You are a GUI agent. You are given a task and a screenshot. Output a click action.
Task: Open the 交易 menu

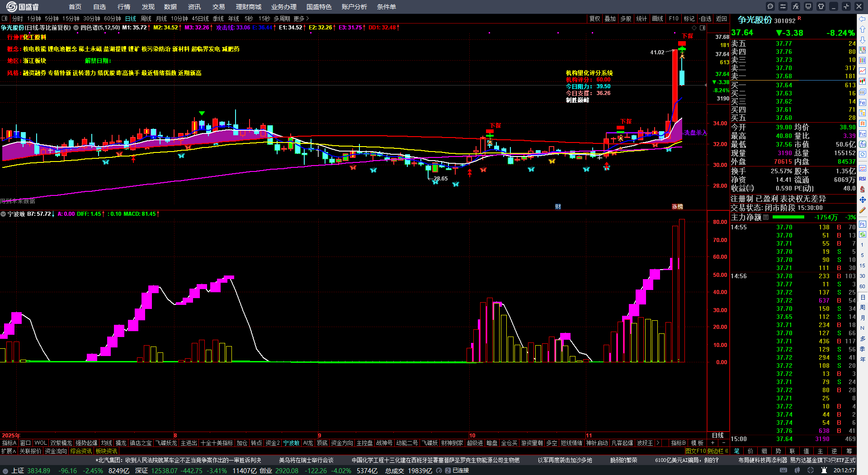coord(219,7)
